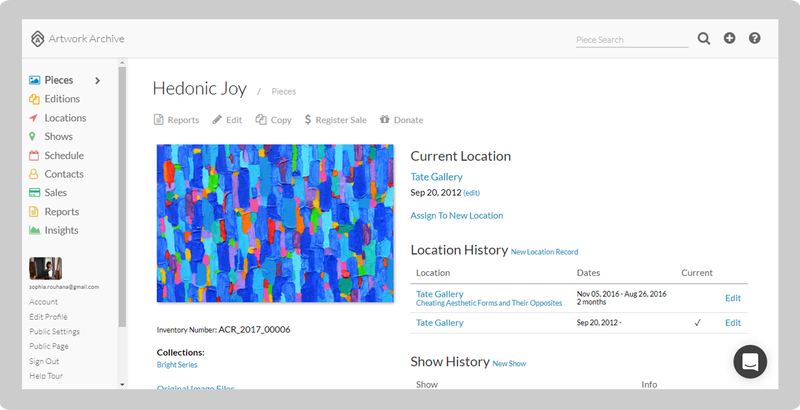
Task: Click the Hedonic Joy artwork image
Action: 275,223
